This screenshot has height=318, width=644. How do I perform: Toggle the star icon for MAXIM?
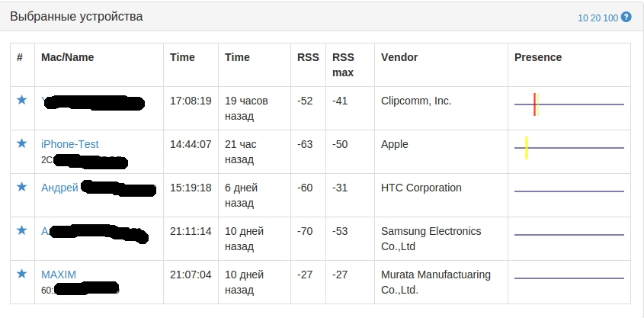[22, 274]
